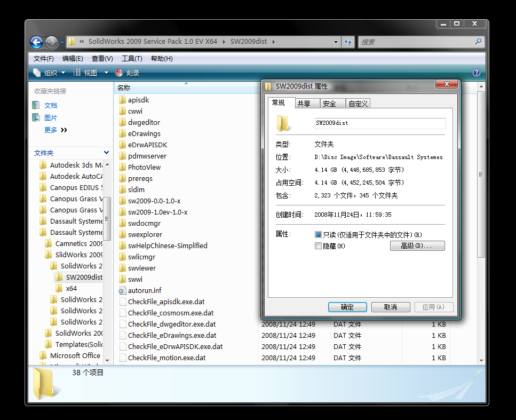Collapse the 文件夹 folders pane chevron
Image resolution: width=516 pixels, height=420 pixels.
coord(106,153)
